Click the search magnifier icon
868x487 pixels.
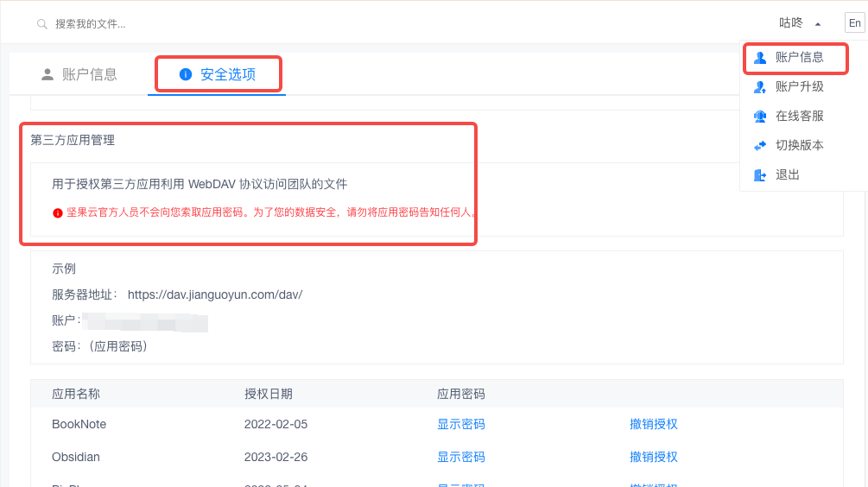pyautogui.click(x=41, y=24)
